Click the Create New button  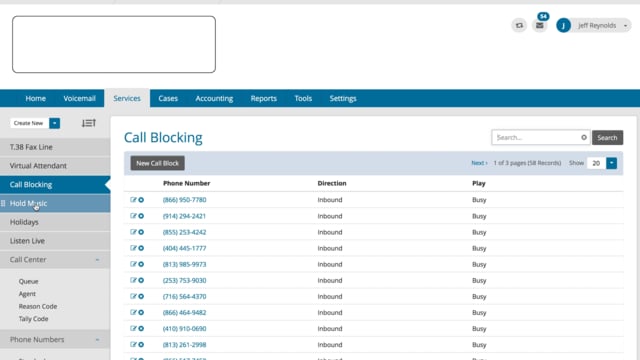pos(29,123)
